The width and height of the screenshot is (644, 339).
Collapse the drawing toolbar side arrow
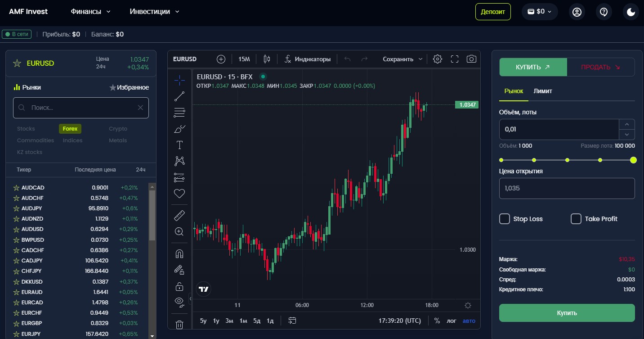(190, 298)
